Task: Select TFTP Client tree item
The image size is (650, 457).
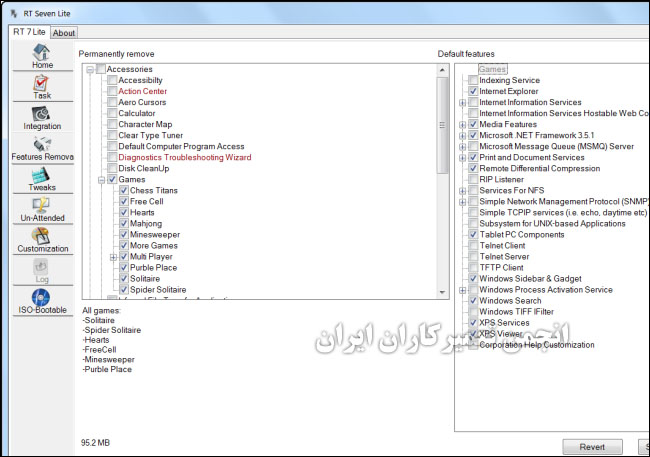Action: 501,267
